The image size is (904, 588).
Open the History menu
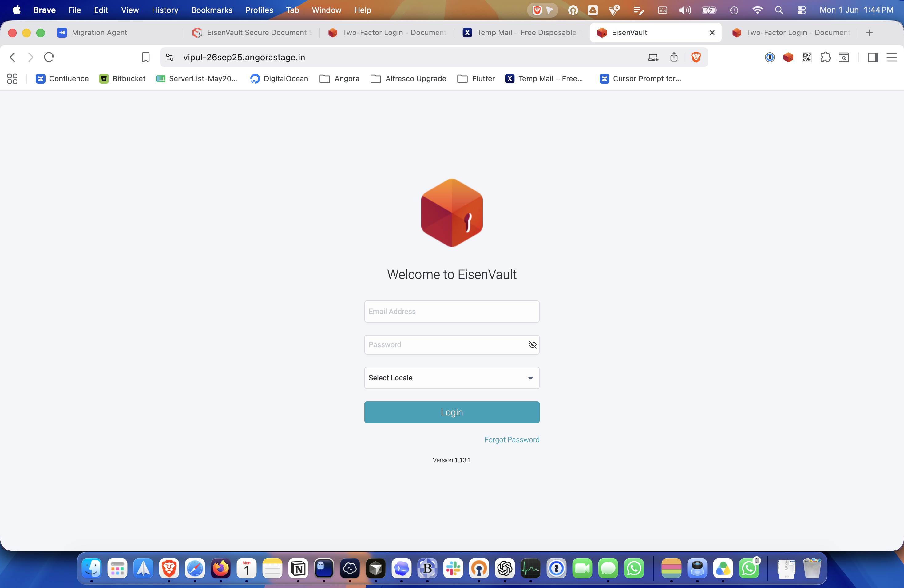click(165, 10)
